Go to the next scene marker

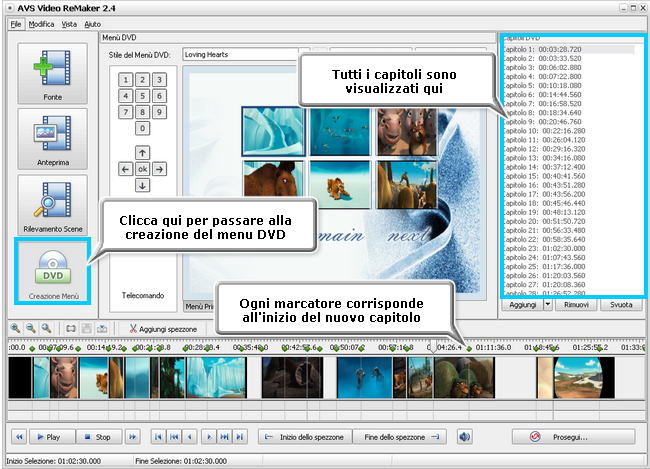224,437
